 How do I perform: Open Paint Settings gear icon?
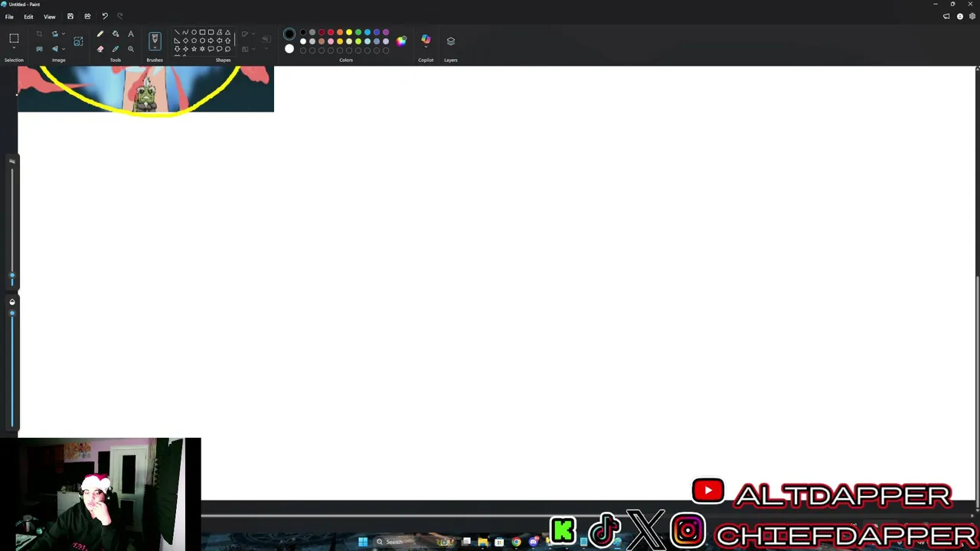tap(972, 16)
